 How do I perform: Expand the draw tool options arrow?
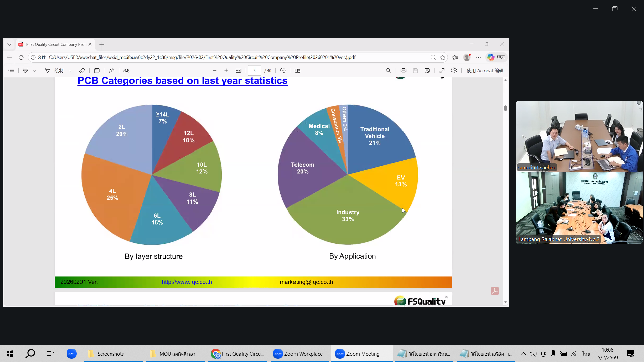tap(70, 71)
